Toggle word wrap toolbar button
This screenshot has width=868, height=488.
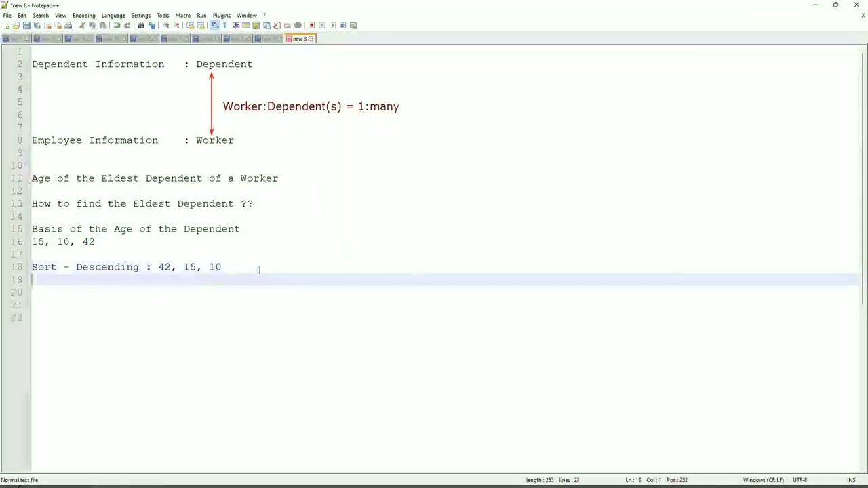pyautogui.click(x=214, y=26)
